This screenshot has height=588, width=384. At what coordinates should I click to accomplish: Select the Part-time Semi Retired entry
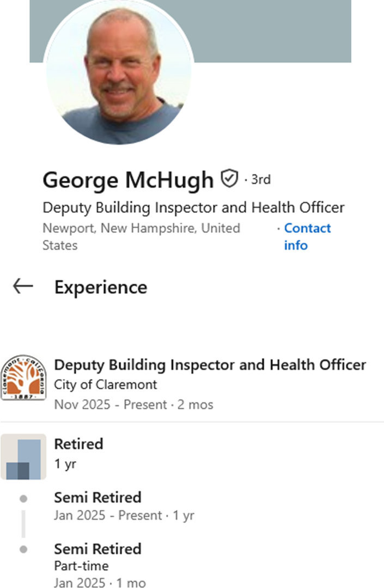coord(97,549)
